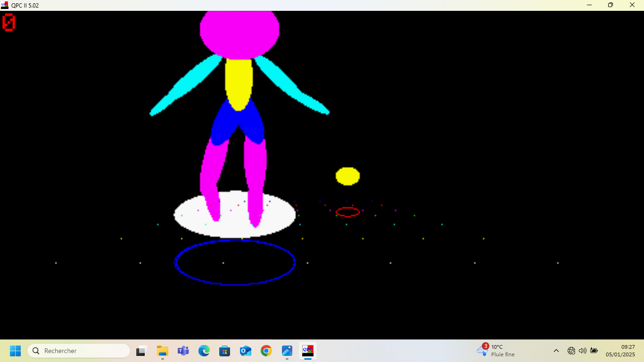Image resolution: width=644 pixels, height=362 pixels.
Task: Close the QPC II window
Action: (633, 5)
